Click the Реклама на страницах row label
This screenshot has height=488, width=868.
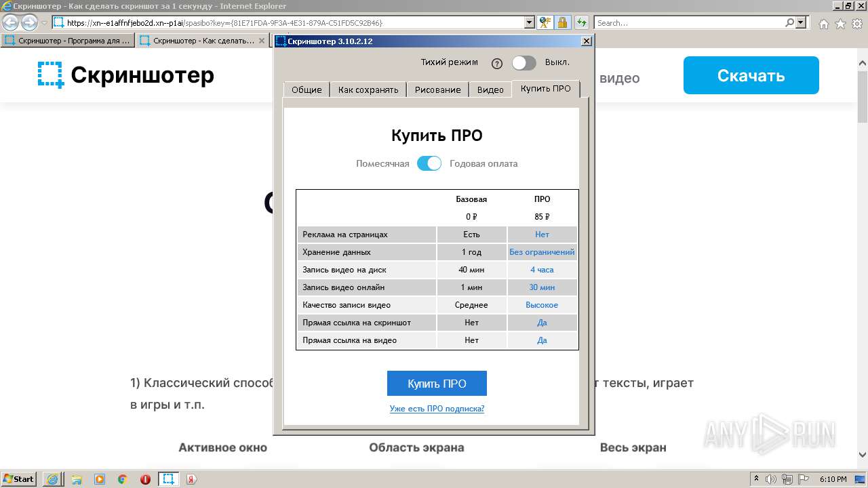345,235
